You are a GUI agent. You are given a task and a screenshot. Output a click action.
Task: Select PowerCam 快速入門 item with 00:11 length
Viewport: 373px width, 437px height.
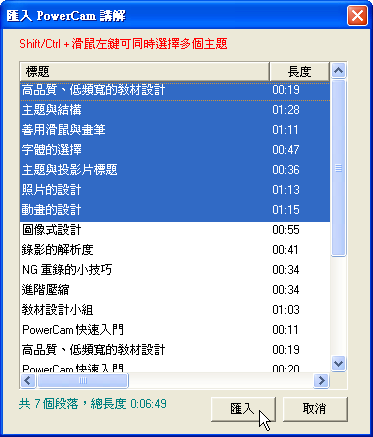click(x=175, y=330)
